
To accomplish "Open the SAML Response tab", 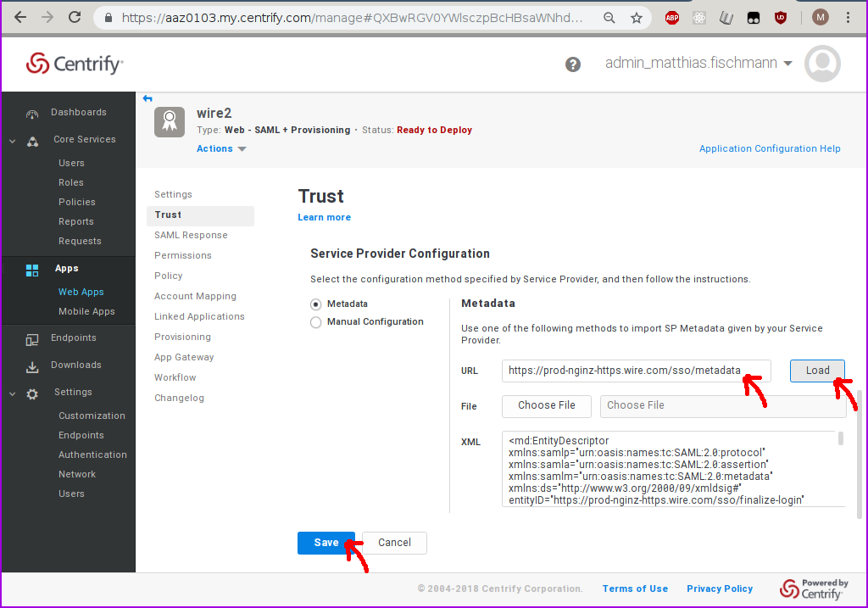I will pyautogui.click(x=191, y=236).
